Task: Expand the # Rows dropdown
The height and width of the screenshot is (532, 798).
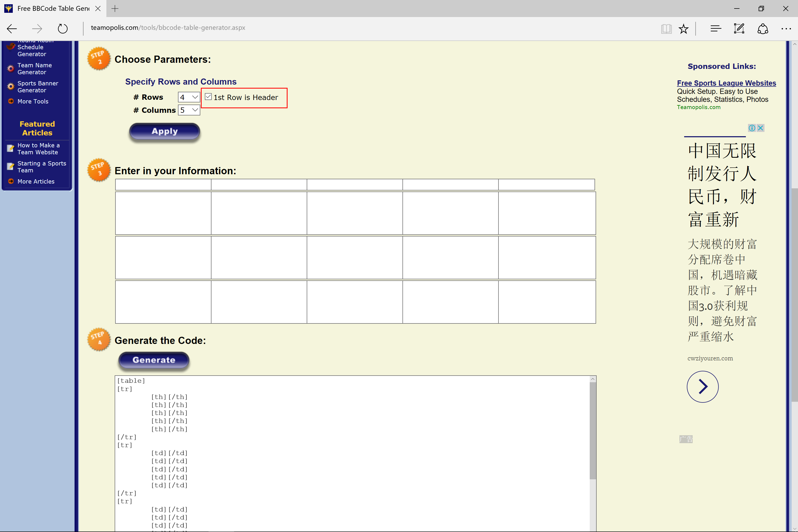Action: coord(189,97)
